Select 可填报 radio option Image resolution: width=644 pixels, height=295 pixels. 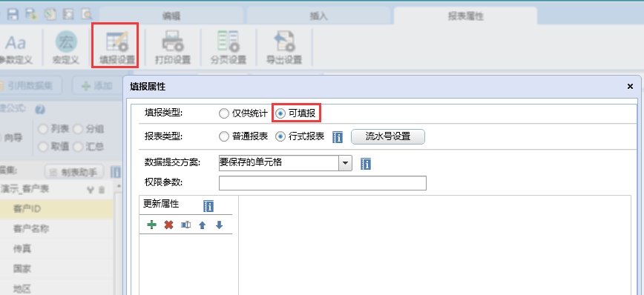click(280, 113)
